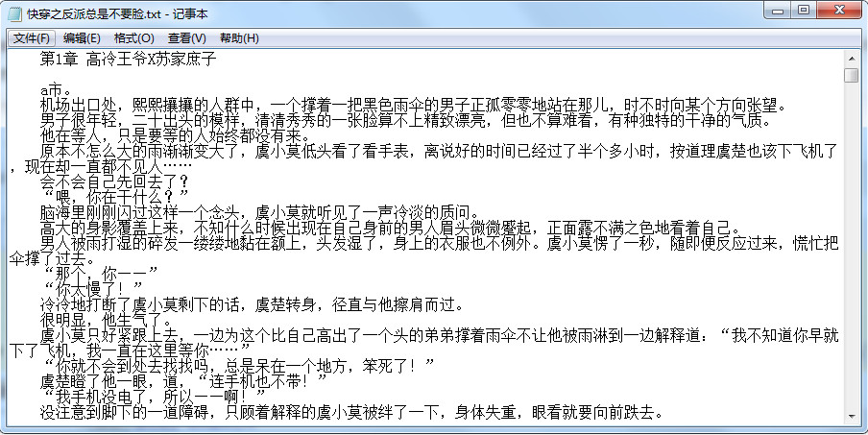This screenshot has width=868, height=435.
Task: Click the line 很明显，他生气了。
Action: click(x=107, y=320)
